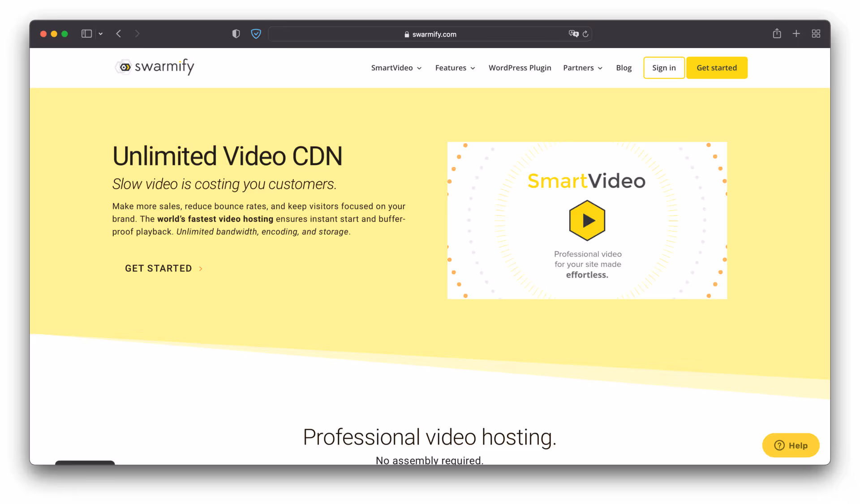
Task: Expand the Partners menu
Action: click(583, 68)
